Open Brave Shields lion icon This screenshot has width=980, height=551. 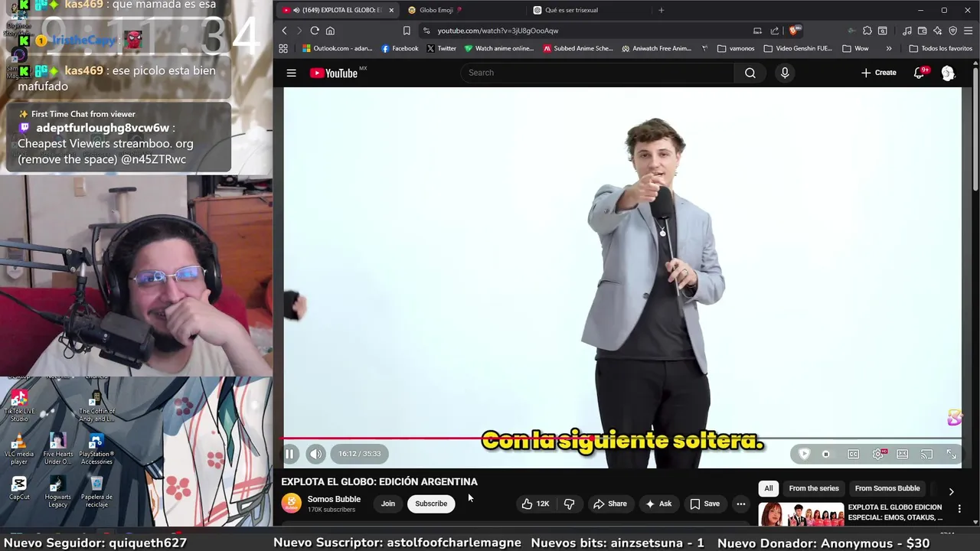[x=794, y=31]
